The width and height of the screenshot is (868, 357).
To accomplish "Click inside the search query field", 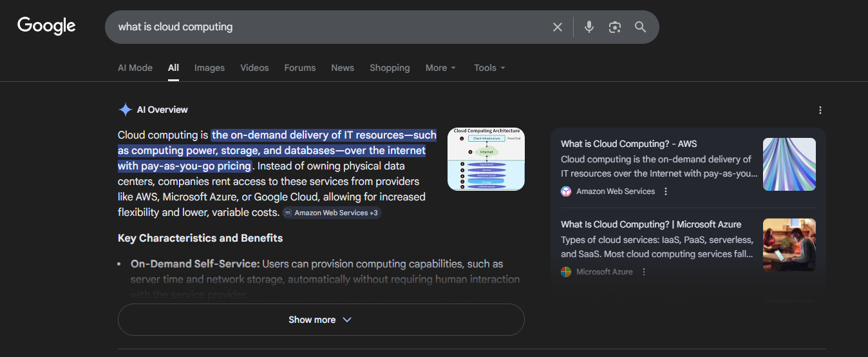I will [x=328, y=27].
